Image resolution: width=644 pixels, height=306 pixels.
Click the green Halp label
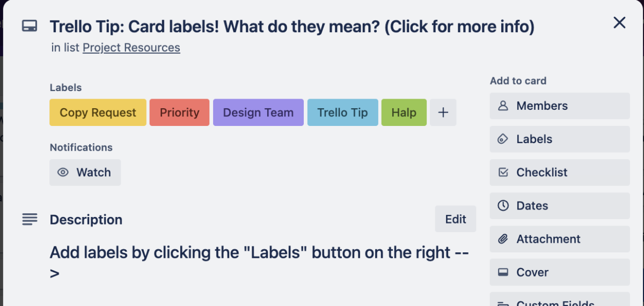[x=404, y=113]
